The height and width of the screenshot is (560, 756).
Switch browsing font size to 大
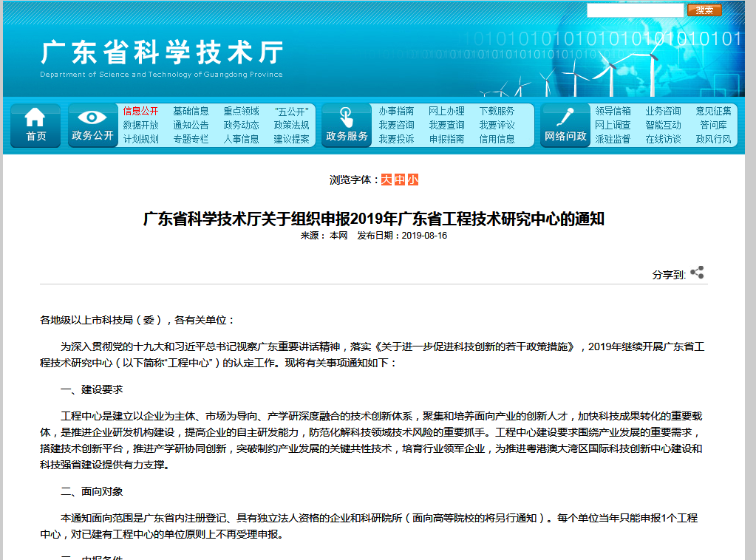click(386, 179)
